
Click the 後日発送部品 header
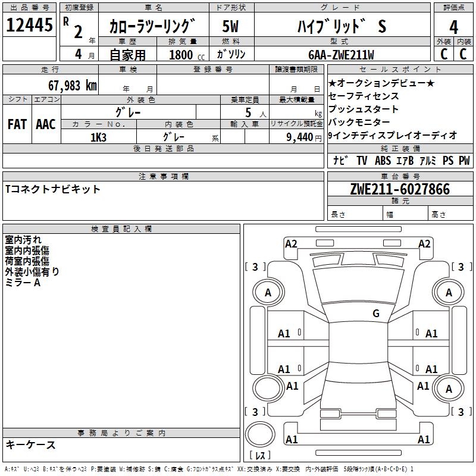[163, 148]
